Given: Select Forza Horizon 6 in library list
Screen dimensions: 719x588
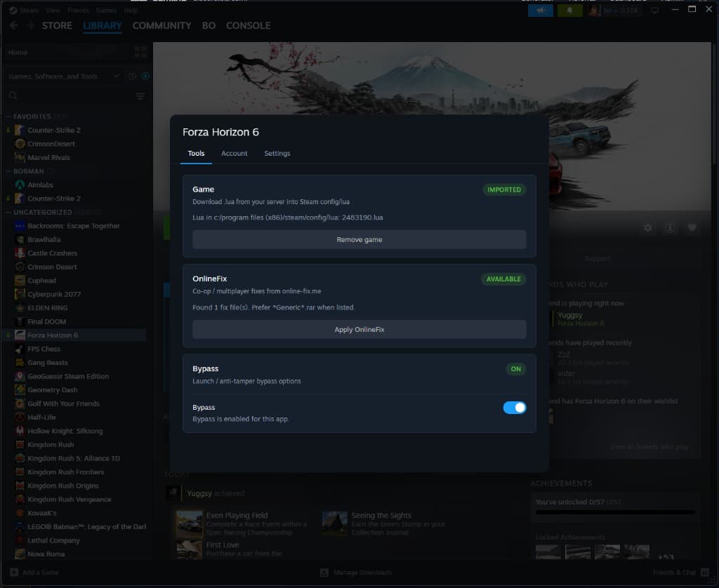Looking at the screenshot, I should point(76,335).
